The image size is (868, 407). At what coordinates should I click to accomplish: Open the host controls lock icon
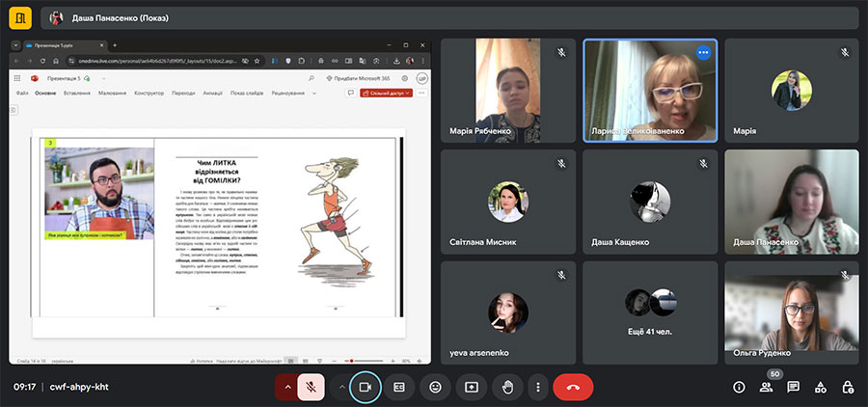point(847,387)
